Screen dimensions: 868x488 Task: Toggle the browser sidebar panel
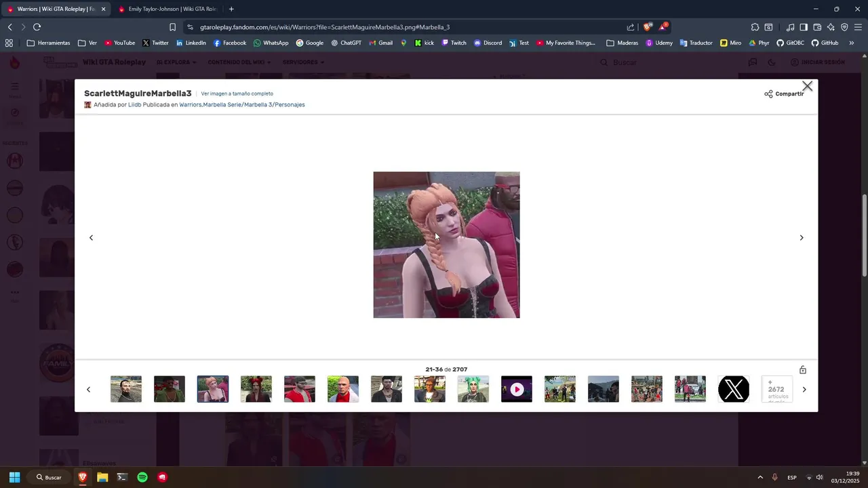coord(804,27)
